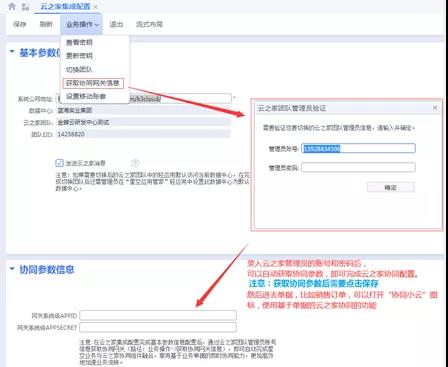The width and height of the screenshot is (448, 367).
Task: Switch to the 云之家集成配置 tab
Action: point(65,6)
